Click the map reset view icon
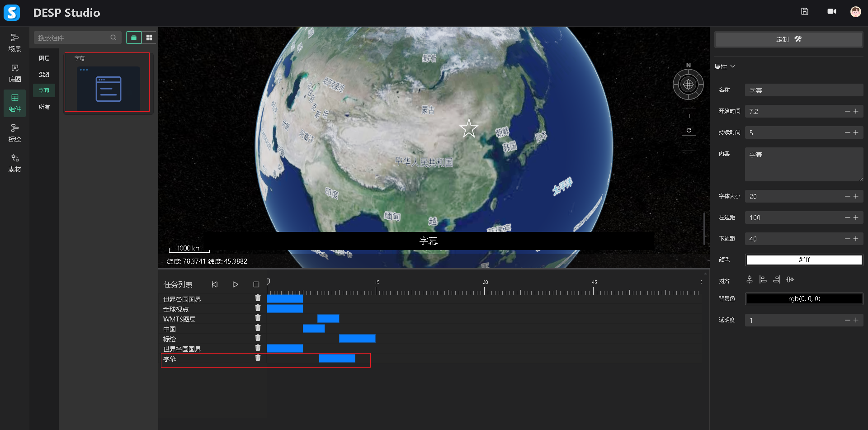868x430 pixels. [689, 130]
